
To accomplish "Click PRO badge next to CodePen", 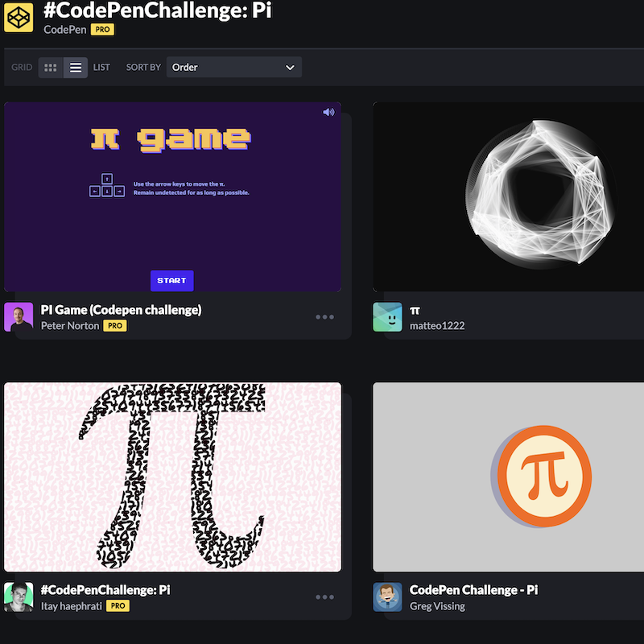I will (102, 30).
